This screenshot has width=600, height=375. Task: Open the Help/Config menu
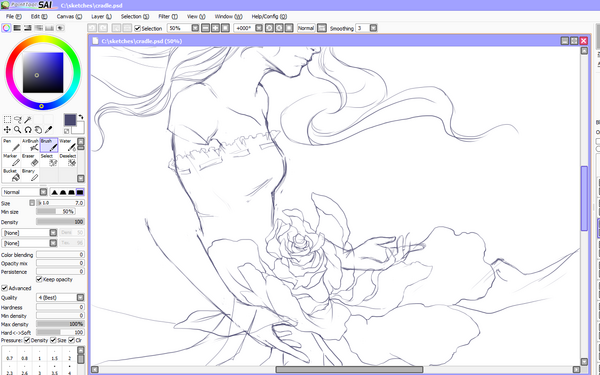click(269, 16)
